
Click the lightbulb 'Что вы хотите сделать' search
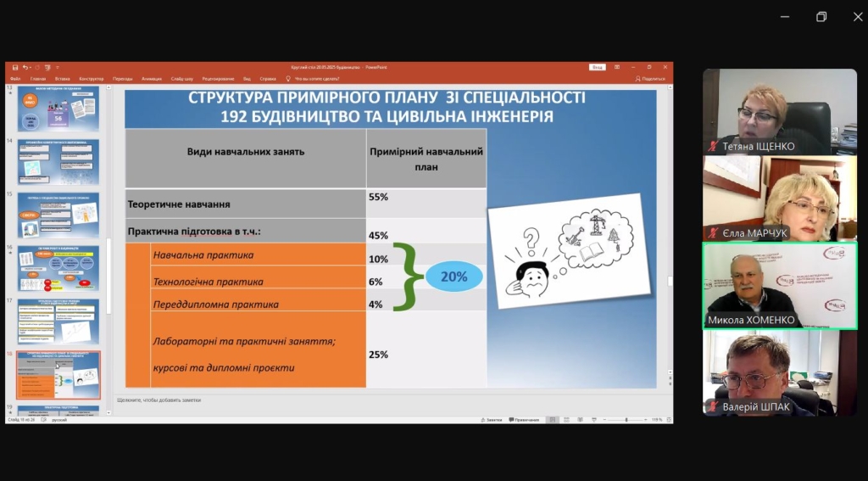coord(315,78)
